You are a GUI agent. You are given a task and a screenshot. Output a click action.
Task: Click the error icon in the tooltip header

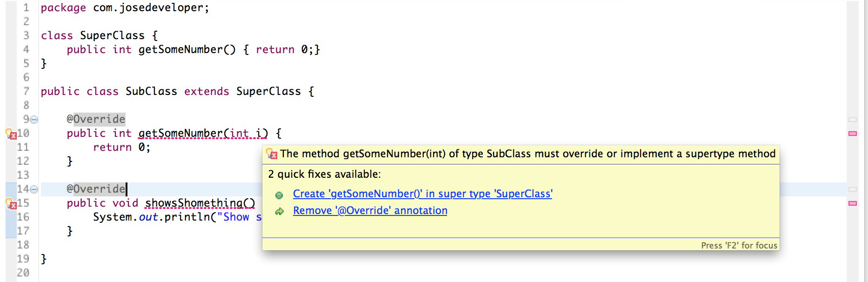pyautogui.click(x=272, y=154)
